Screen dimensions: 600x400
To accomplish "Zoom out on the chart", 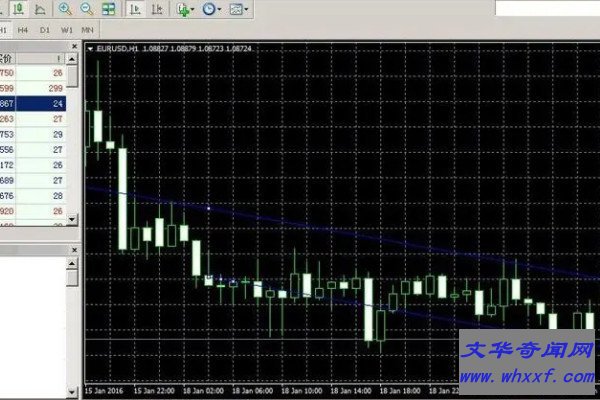I will 86,9.
